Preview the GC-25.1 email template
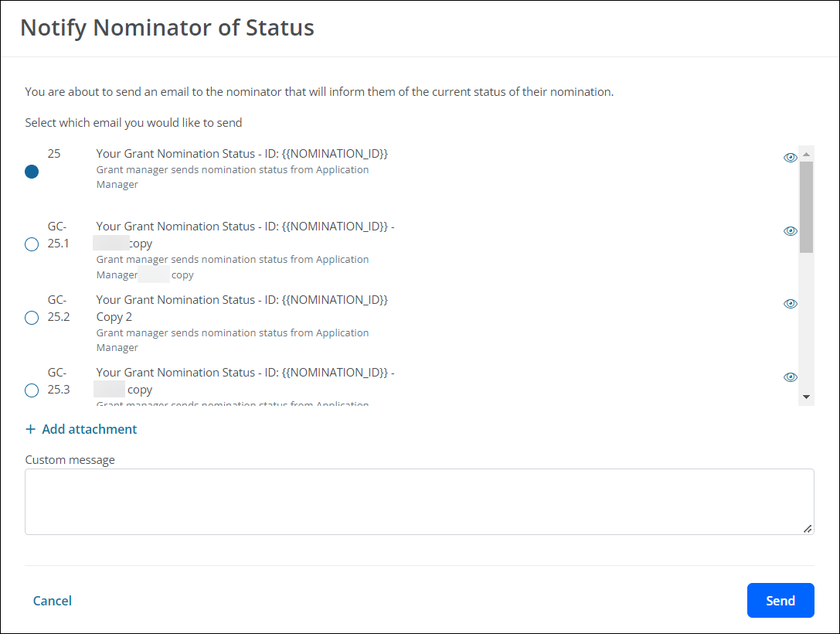Viewport: 840px width, 634px height. tap(791, 231)
